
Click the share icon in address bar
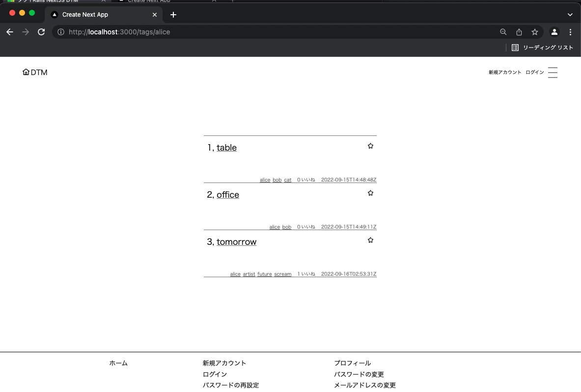(519, 32)
